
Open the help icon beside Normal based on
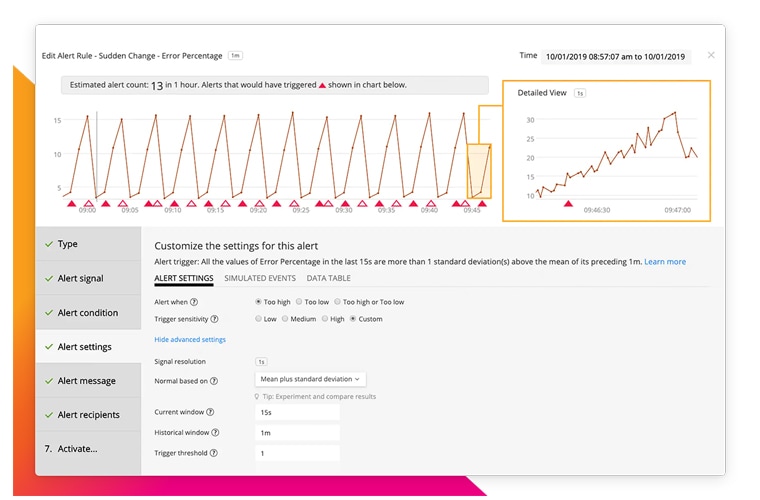pos(214,381)
